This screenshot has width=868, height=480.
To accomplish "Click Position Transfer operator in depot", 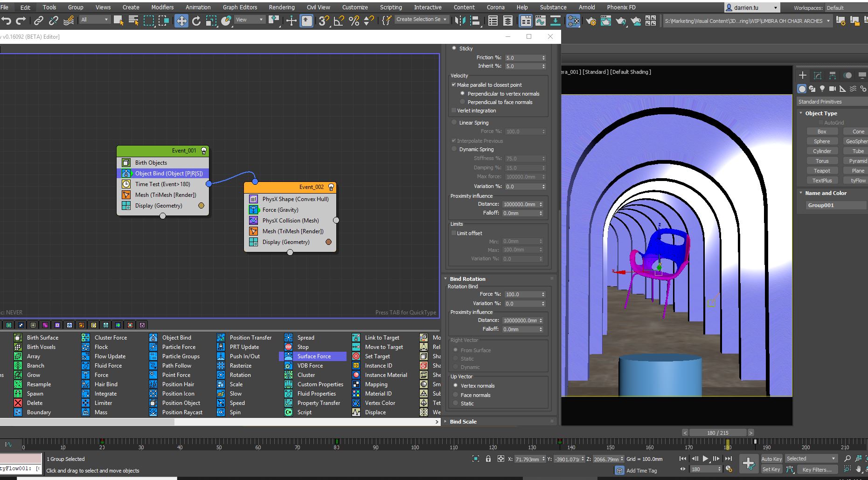I will coord(244,338).
